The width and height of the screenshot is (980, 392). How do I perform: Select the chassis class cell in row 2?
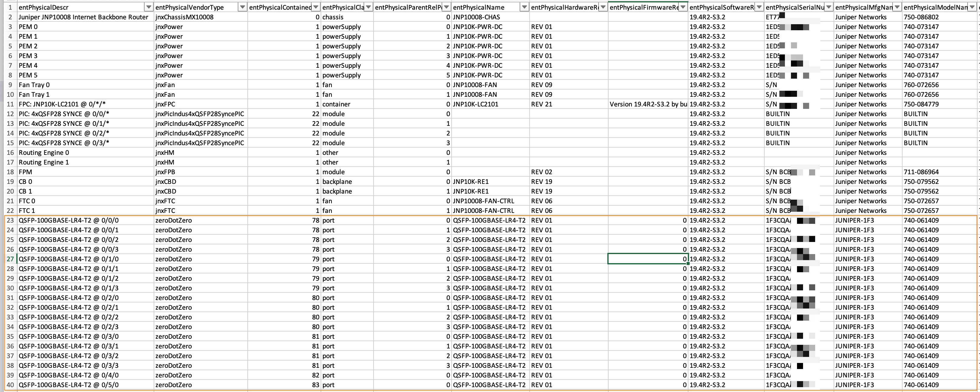point(347,17)
